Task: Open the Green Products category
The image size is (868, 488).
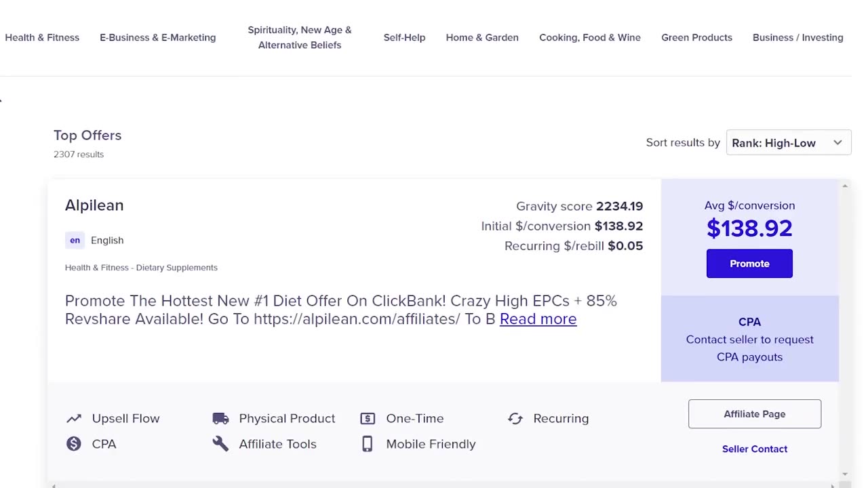Action: (696, 37)
